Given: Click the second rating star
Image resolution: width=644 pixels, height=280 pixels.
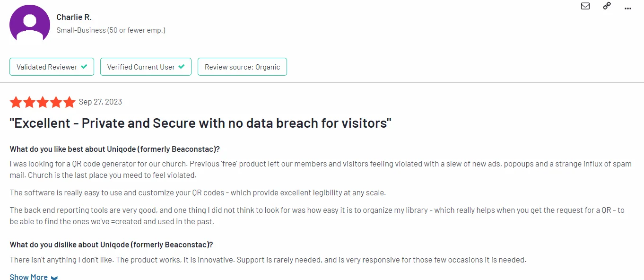Looking at the screenshot, I should point(29,102).
